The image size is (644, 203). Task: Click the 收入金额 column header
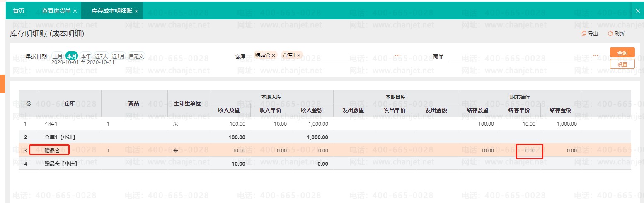(312, 110)
